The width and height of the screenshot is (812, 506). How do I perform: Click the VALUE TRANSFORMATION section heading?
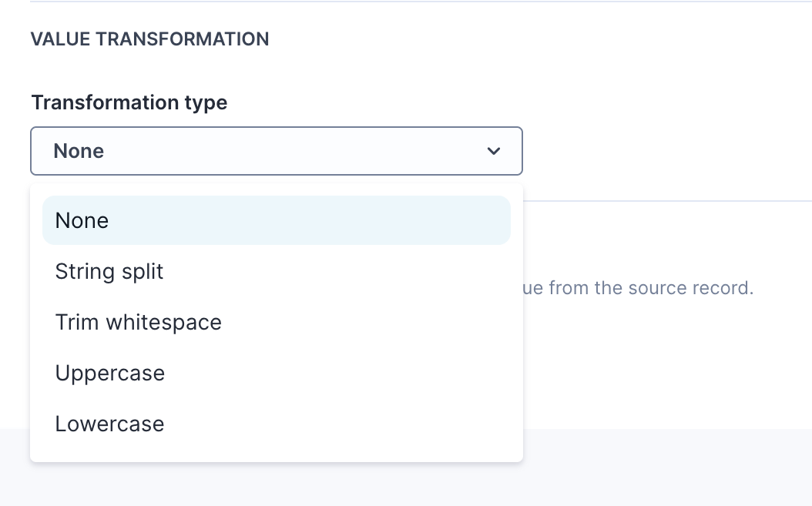(150, 39)
